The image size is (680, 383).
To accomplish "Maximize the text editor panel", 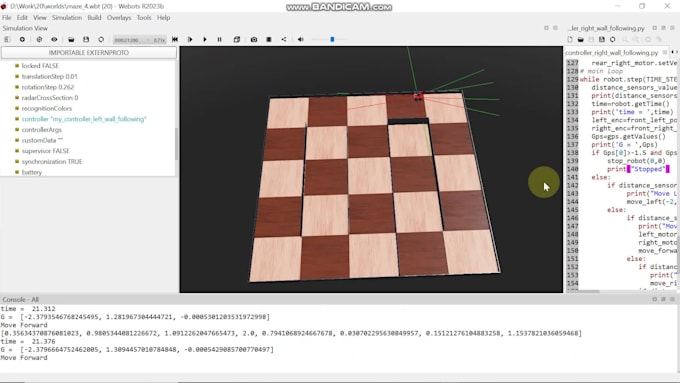I will pos(663,28).
